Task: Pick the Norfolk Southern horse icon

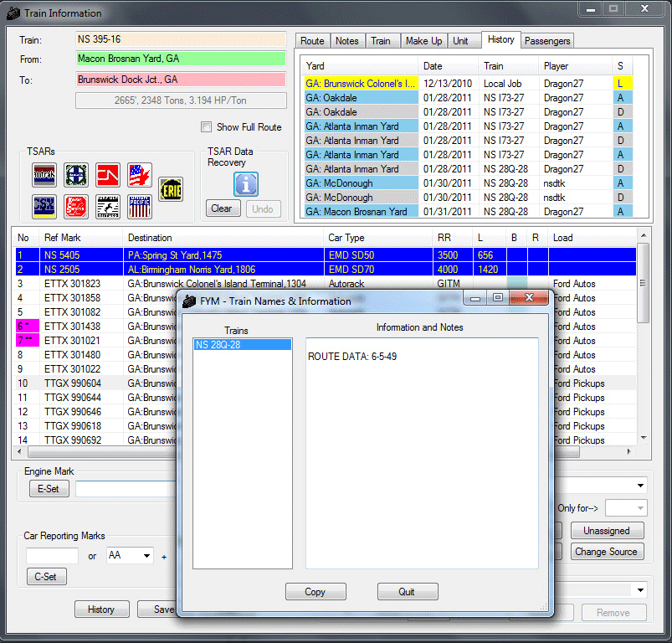Action: coord(108,207)
